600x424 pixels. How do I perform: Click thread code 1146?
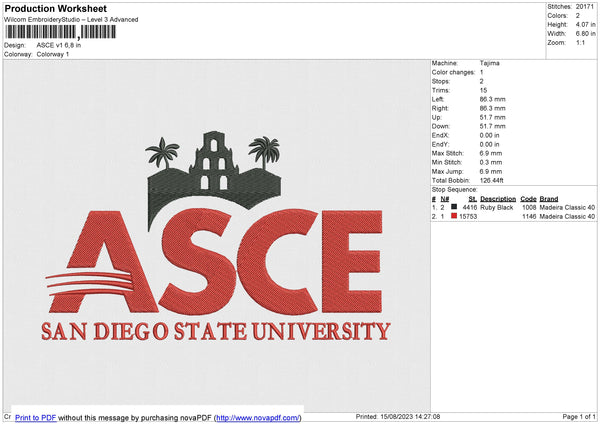tap(529, 217)
